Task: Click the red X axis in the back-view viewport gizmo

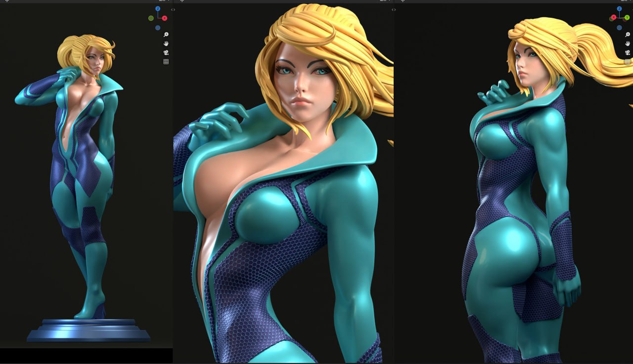Action: (x=613, y=17)
